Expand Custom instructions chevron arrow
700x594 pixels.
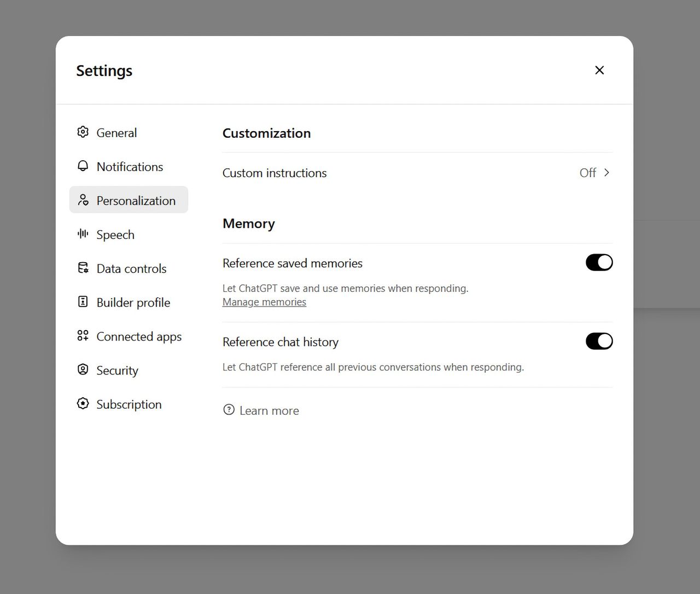coord(606,173)
